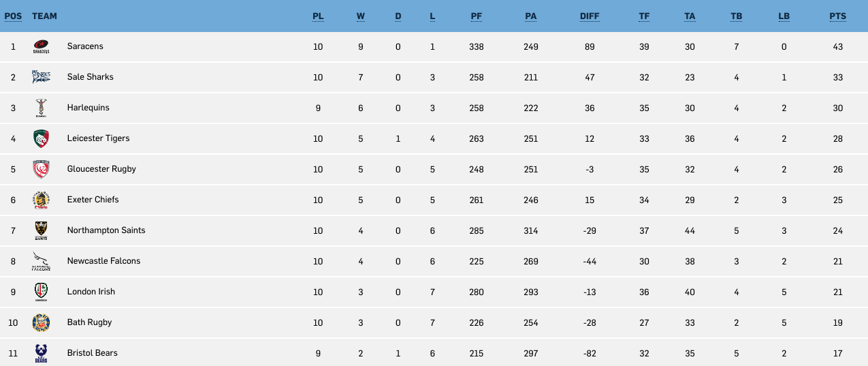Open the Bristol Bears team name link
This screenshot has width=868, height=366.
tap(93, 353)
